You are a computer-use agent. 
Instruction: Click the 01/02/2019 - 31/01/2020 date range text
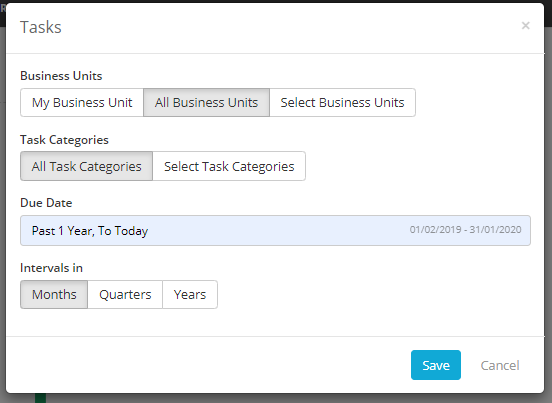(x=465, y=230)
